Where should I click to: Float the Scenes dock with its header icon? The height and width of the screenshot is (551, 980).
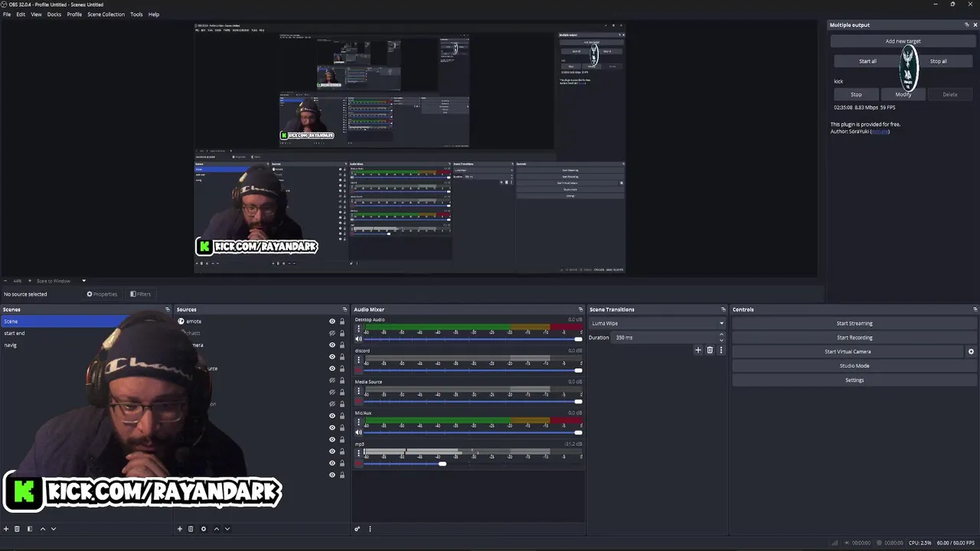168,309
